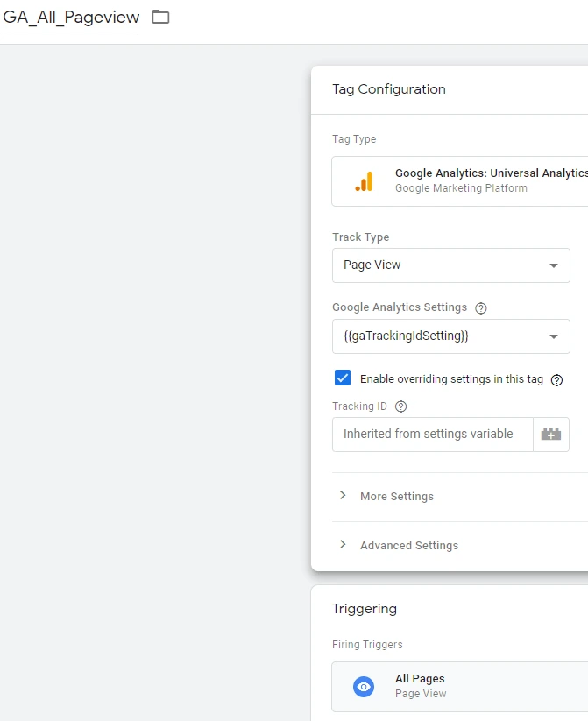Uncheck Enable overriding settings in this tag

[x=343, y=378]
